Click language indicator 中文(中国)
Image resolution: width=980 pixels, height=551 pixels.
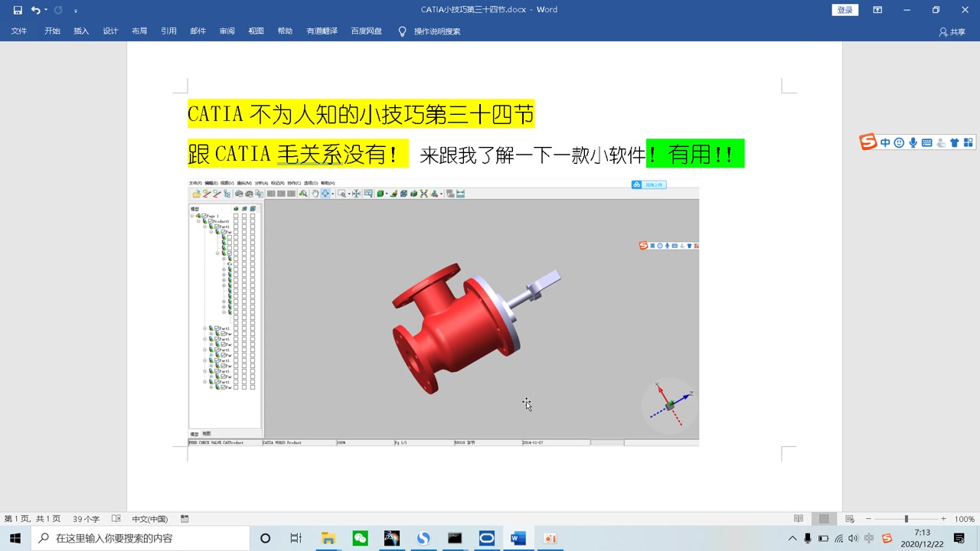[149, 519]
